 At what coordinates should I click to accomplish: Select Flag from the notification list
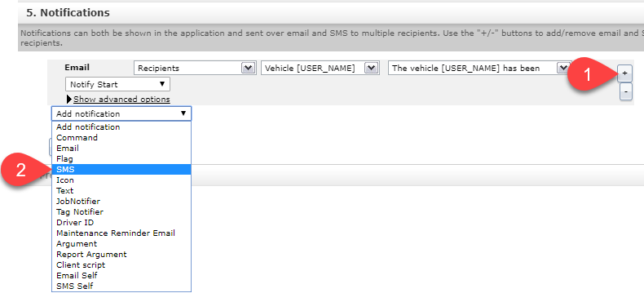tap(121, 159)
